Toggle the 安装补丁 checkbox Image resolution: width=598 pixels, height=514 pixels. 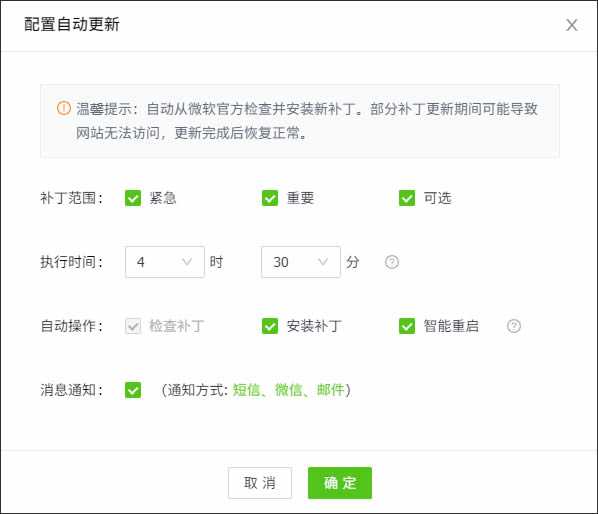click(x=270, y=326)
